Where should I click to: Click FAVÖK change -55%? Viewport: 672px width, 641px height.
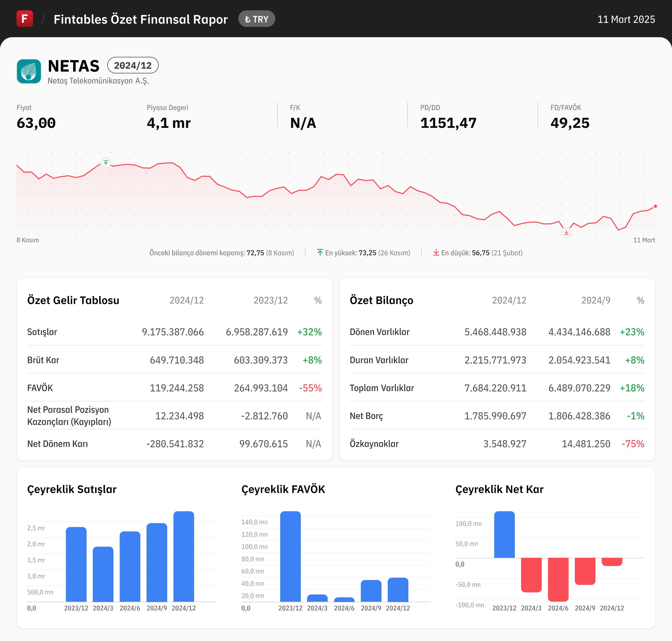tap(311, 388)
